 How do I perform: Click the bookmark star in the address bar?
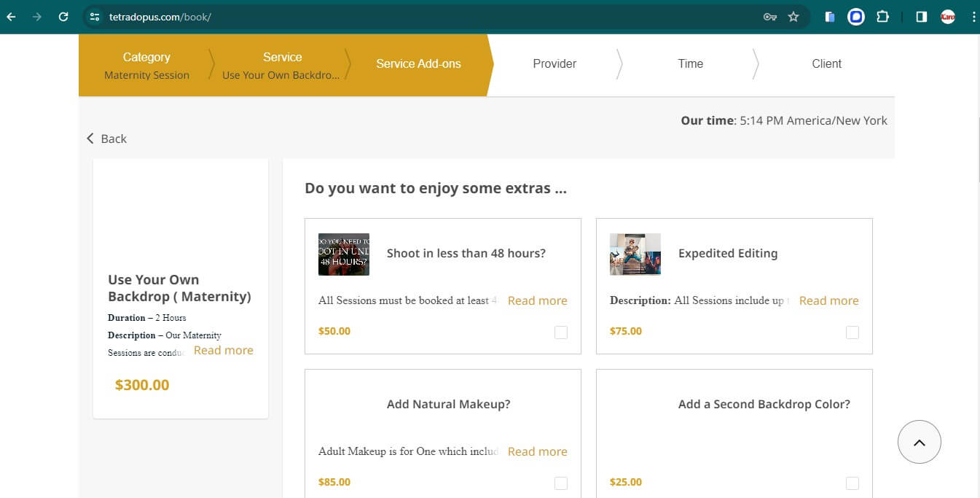pos(793,16)
